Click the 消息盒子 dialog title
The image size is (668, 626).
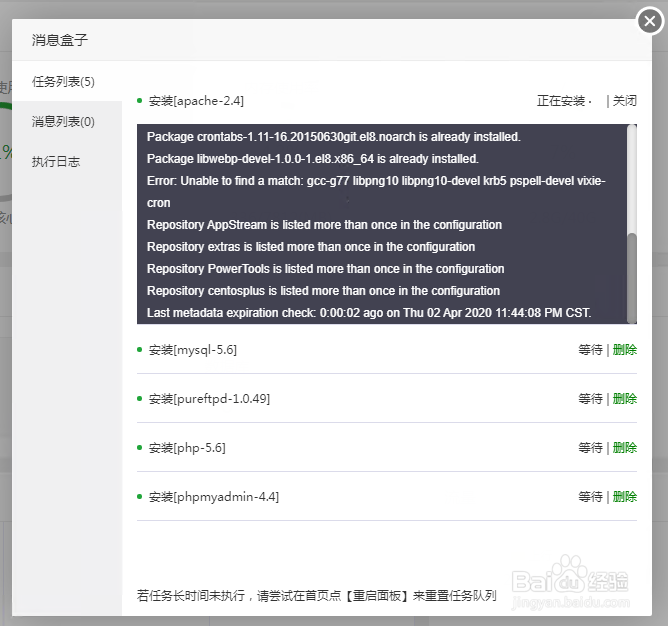60,40
